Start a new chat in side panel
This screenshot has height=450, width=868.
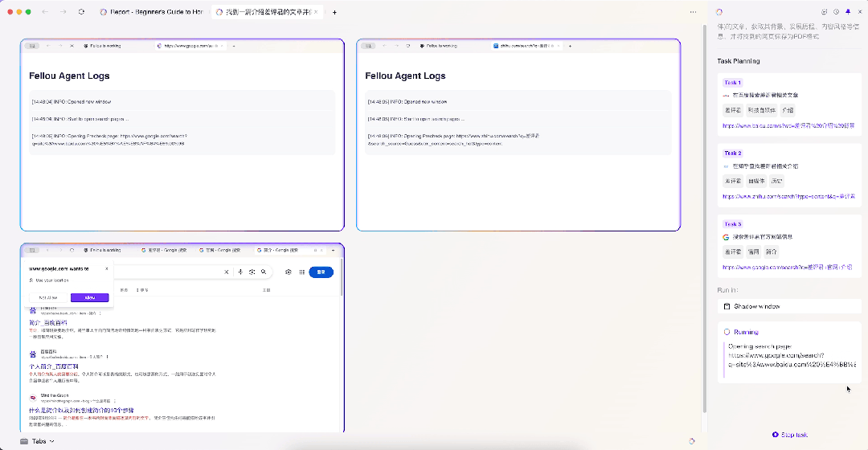pos(825,11)
